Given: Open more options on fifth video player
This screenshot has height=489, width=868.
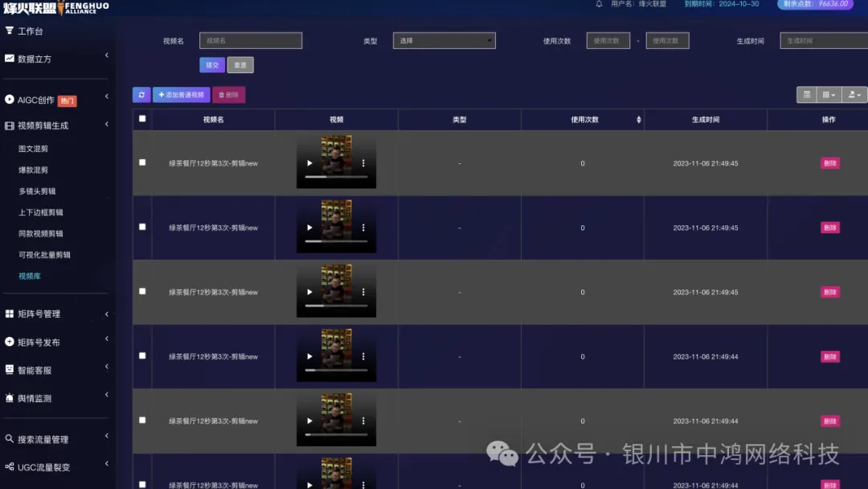Looking at the screenshot, I should [363, 421].
